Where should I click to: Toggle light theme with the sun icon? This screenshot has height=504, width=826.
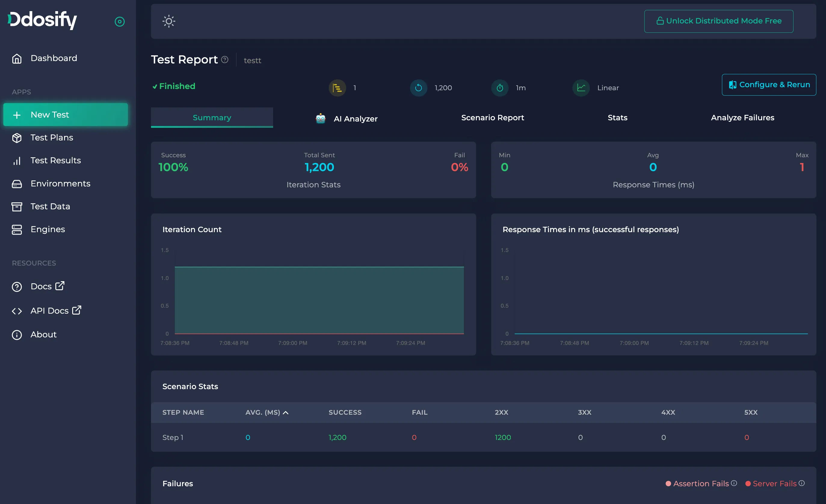point(169,21)
